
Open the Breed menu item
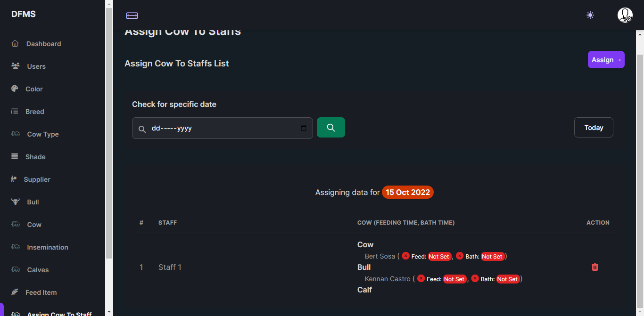pos(35,112)
